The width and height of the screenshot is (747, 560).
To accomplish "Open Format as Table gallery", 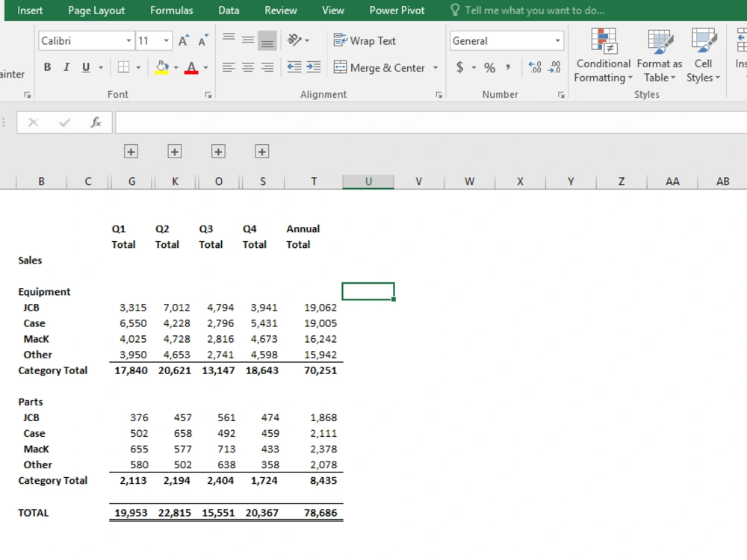I will [x=660, y=55].
